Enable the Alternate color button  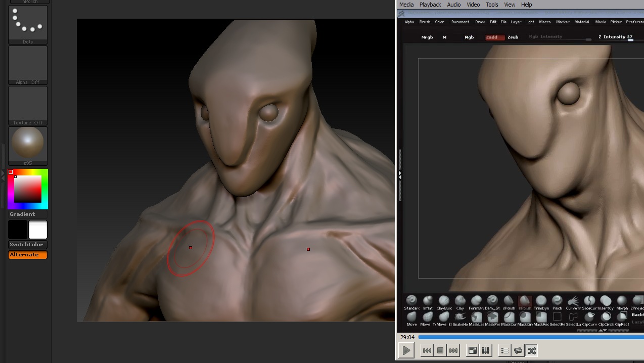pos(28,255)
